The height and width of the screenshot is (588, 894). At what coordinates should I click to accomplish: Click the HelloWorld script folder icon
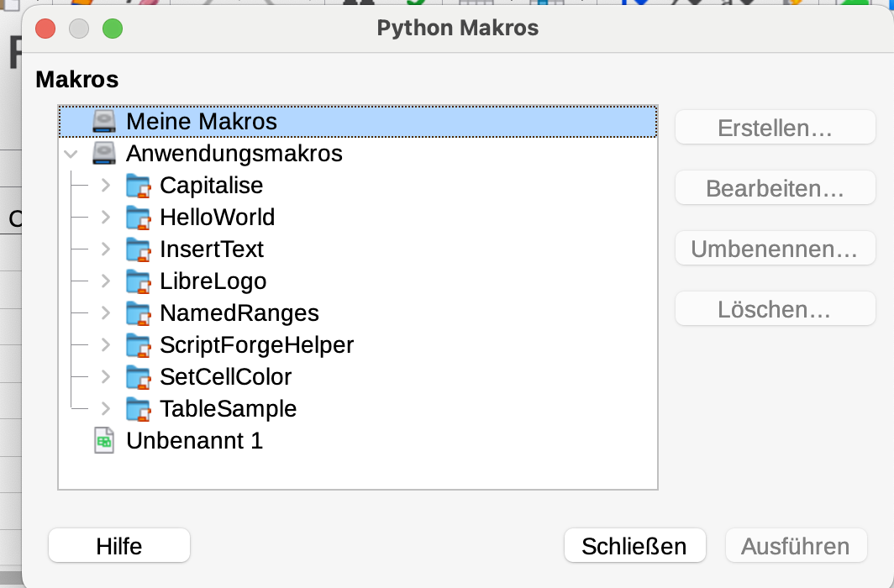pos(138,218)
